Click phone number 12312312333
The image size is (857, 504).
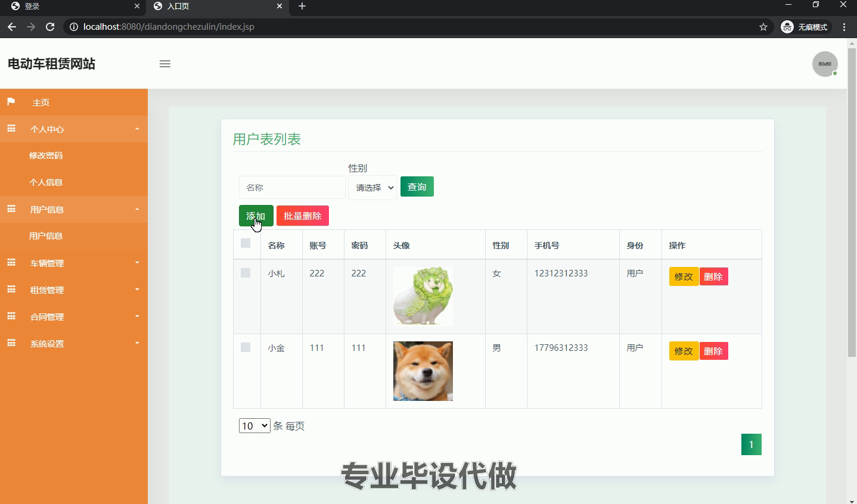tap(561, 273)
